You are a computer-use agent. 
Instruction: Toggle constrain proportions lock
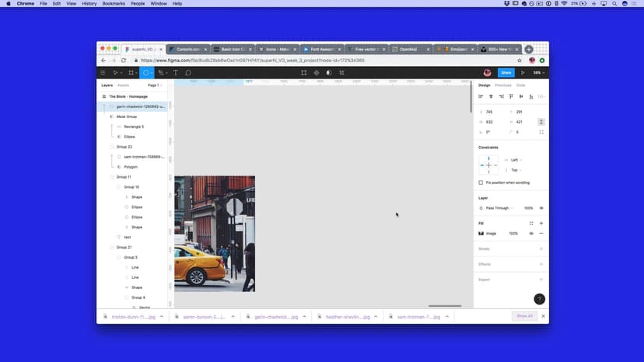tap(541, 122)
